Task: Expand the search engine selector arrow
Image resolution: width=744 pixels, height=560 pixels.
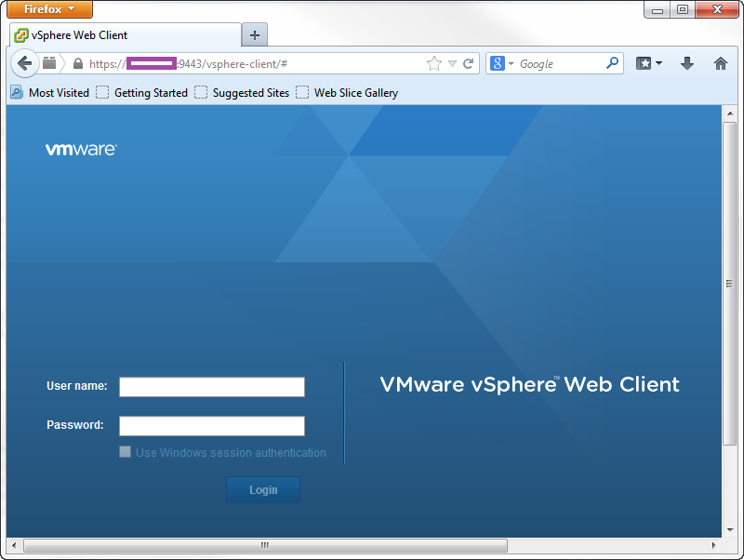Action: point(511,63)
